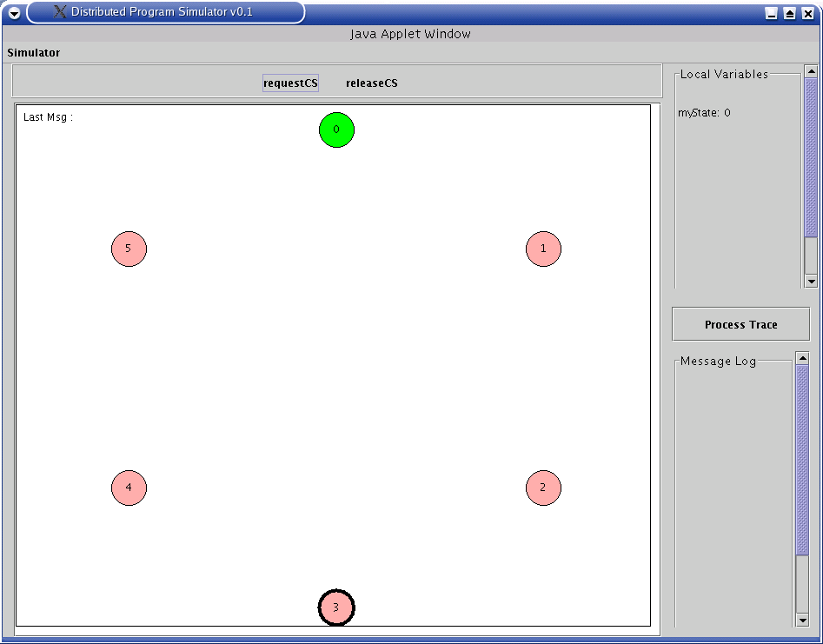This screenshot has height=644, width=823.
Task: Select process node 4
Action: click(x=129, y=488)
